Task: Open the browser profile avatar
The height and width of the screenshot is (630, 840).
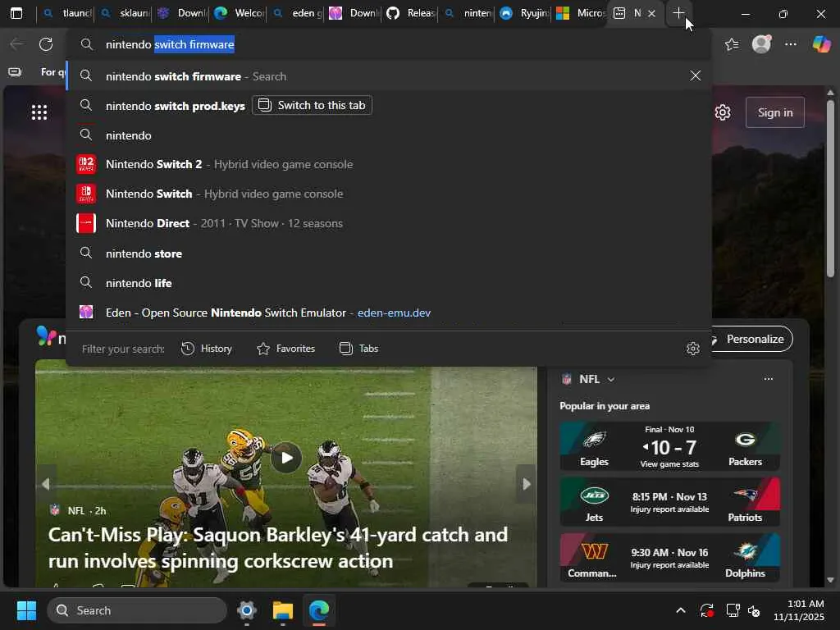Action: (761, 44)
